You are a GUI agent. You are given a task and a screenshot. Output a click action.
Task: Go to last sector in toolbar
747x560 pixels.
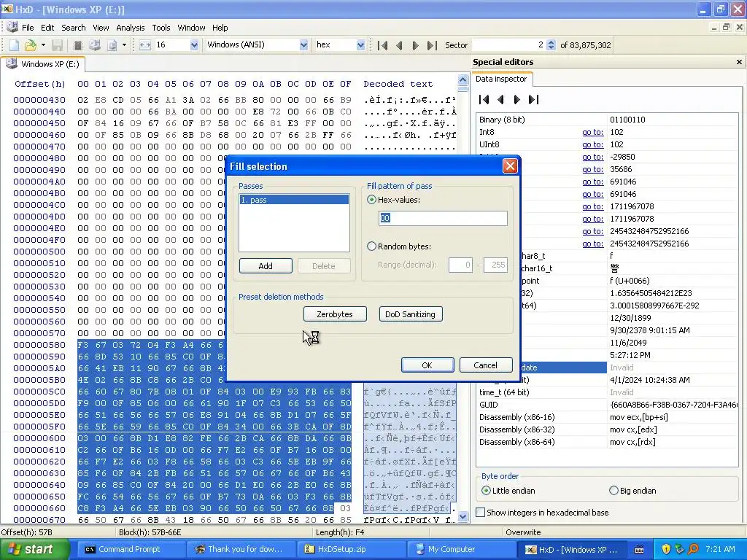click(432, 45)
